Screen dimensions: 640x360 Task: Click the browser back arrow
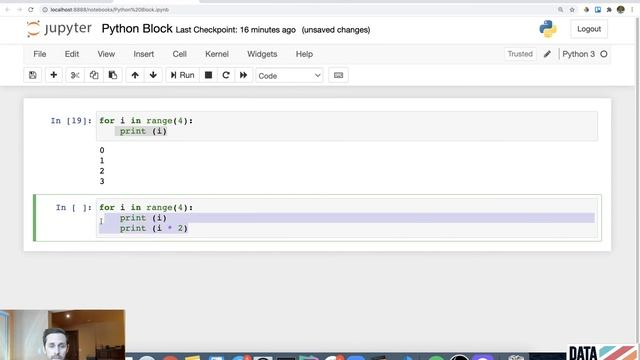click(x=7, y=9)
